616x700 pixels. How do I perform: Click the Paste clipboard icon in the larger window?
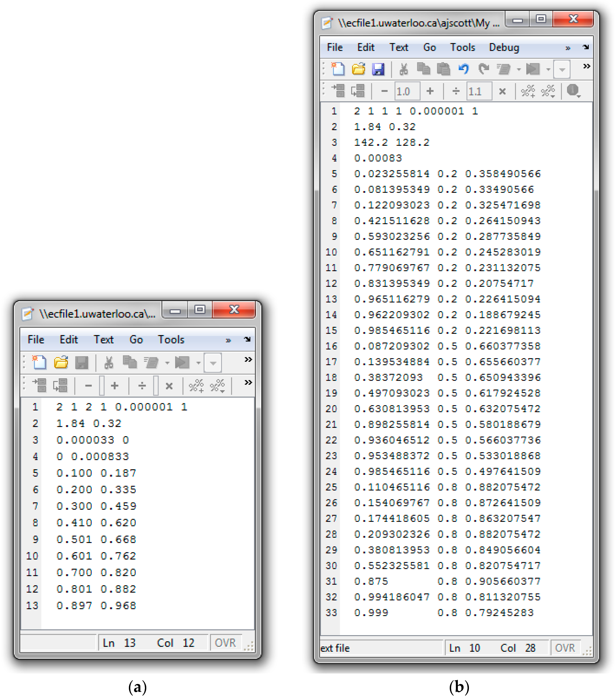[443, 69]
